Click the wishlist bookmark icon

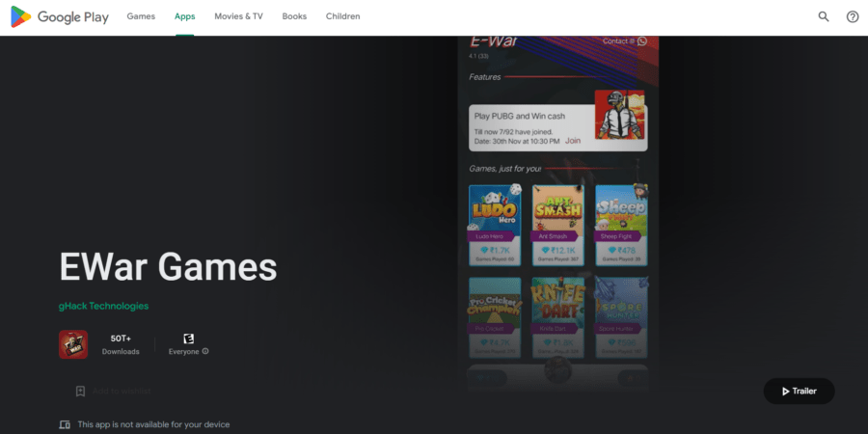[x=80, y=392]
